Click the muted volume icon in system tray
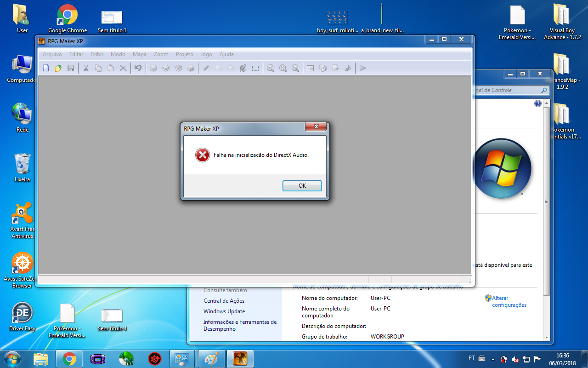Screen dimensions: 588x368 (x=515, y=359)
